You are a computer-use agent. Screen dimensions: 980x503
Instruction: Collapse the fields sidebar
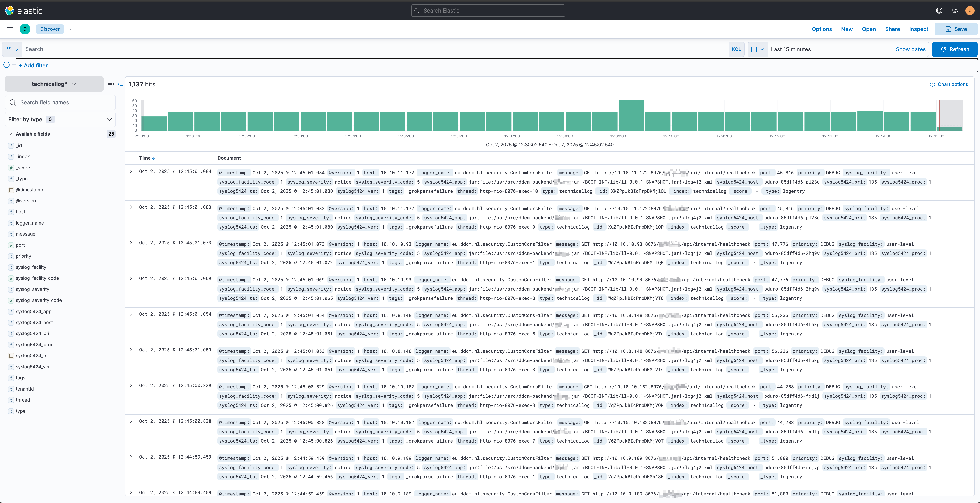121,84
